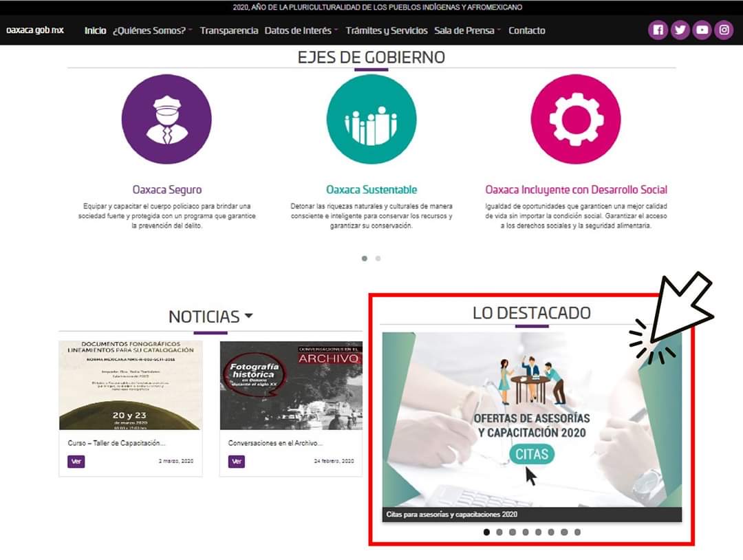Open the Instagram social icon

click(x=724, y=30)
